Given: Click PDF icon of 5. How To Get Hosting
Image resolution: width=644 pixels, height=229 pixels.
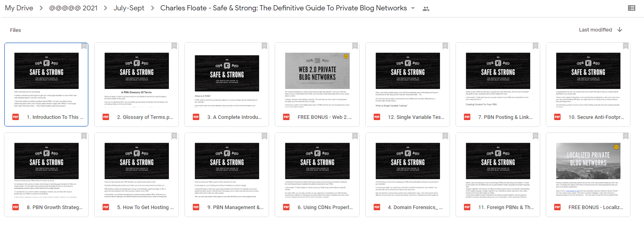Looking at the screenshot, I should [106, 207].
